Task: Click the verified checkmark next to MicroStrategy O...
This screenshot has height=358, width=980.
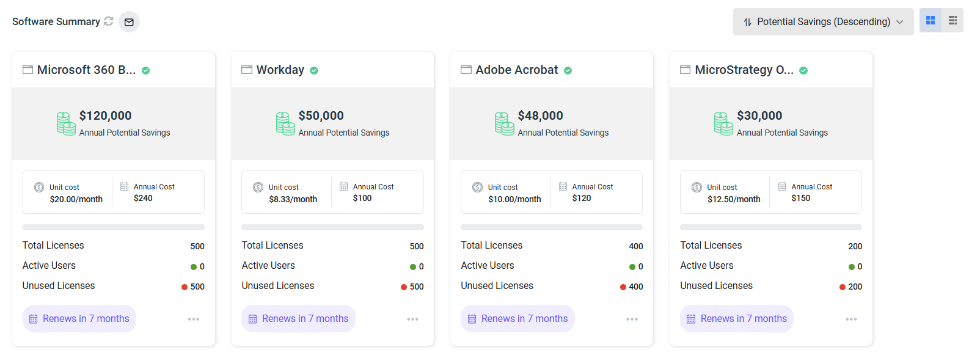Action: pyautogui.click(x=804, y=71)
